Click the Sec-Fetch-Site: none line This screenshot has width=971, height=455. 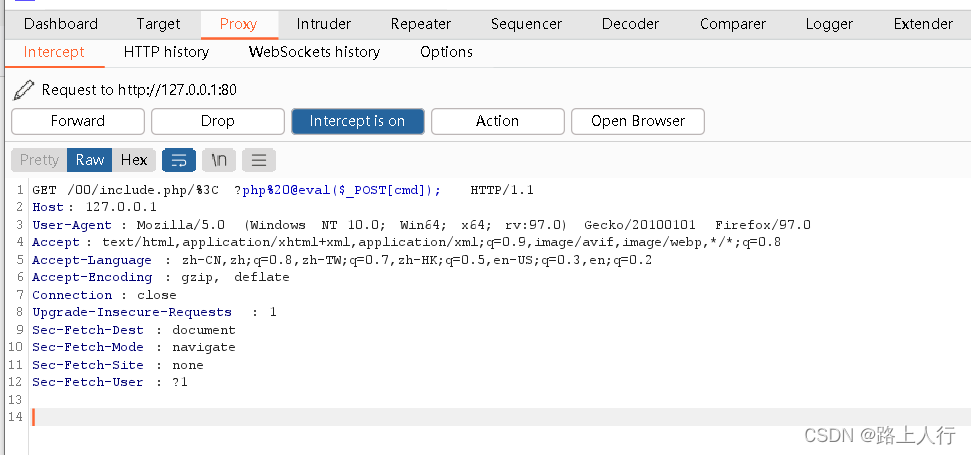pyautogui.click(x=118, y=365)
